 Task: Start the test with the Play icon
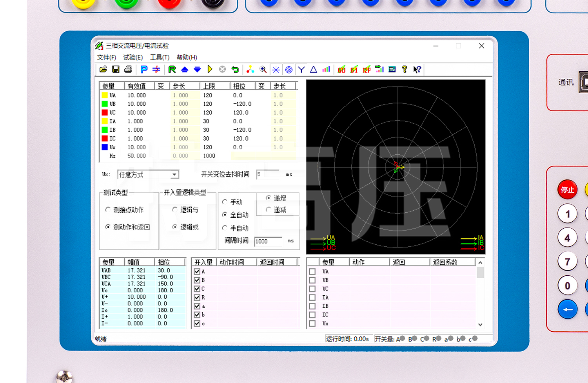[x=210, y=69]
